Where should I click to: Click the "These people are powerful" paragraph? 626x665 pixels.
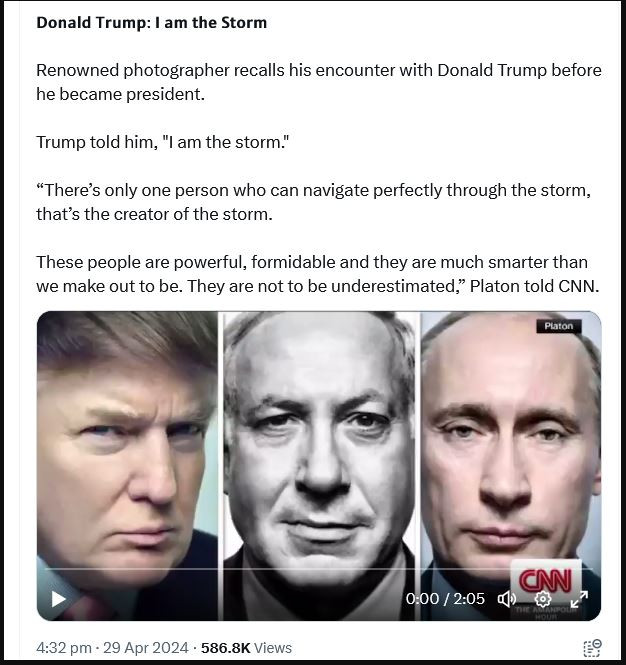318,274
